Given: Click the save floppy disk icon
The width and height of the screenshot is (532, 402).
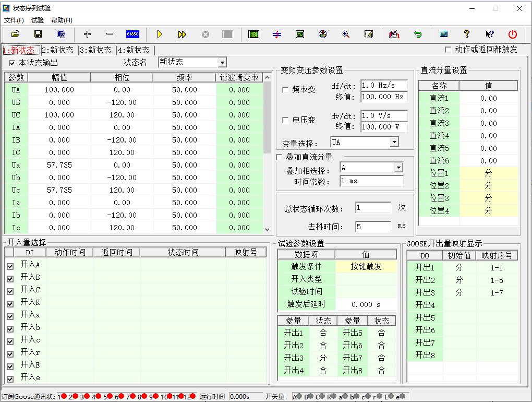Looking at the screenshot, I should (x=38, y=34).
